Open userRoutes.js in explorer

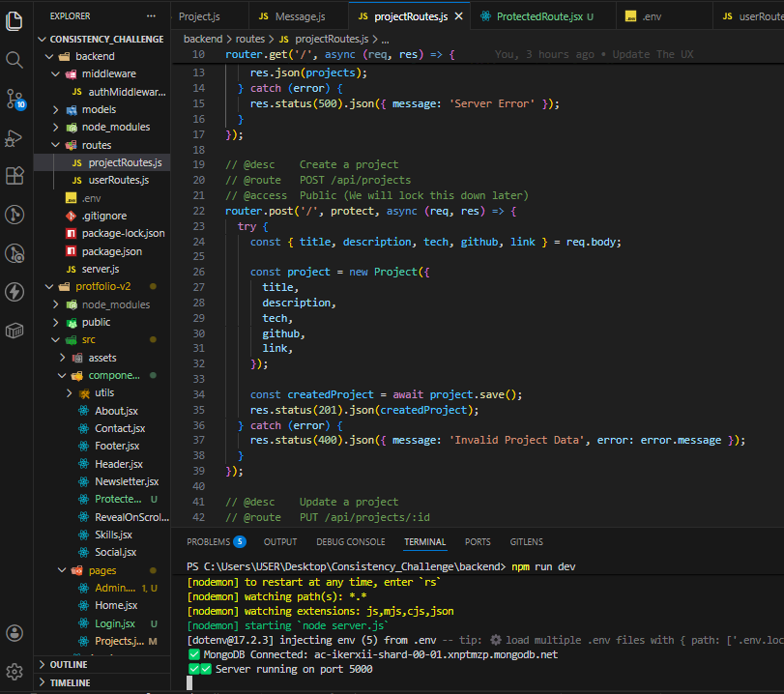click(x=102, y=180)
